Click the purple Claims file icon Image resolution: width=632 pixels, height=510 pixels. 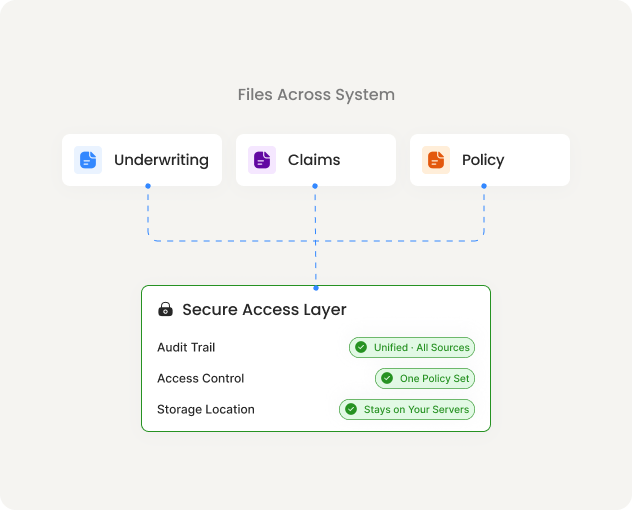pyautogui.click(x=262, y=160)
